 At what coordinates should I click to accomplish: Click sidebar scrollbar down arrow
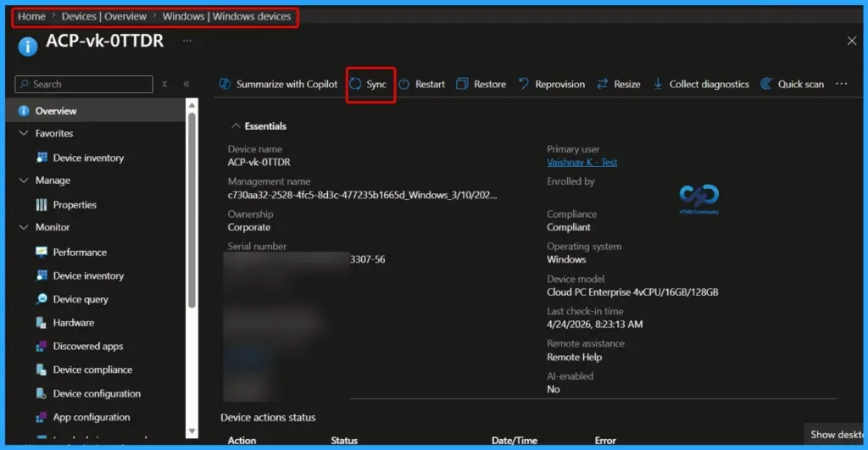point(192,431)
